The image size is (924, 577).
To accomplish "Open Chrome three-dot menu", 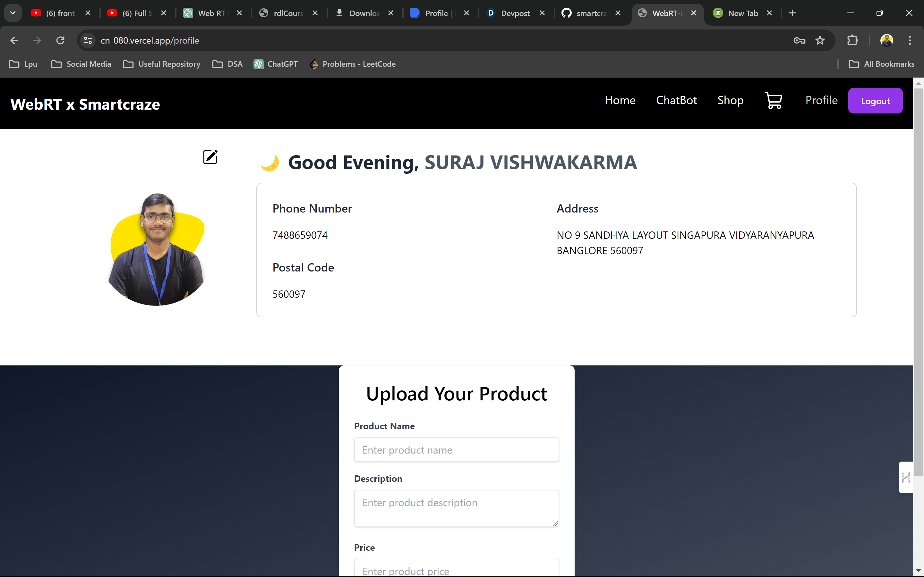I will (910, 40).
